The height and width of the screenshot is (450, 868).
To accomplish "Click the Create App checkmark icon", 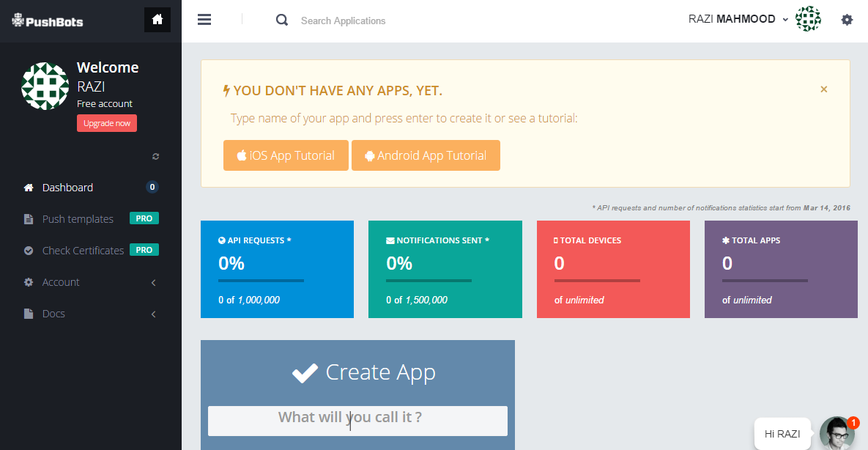I will [305, 373].
